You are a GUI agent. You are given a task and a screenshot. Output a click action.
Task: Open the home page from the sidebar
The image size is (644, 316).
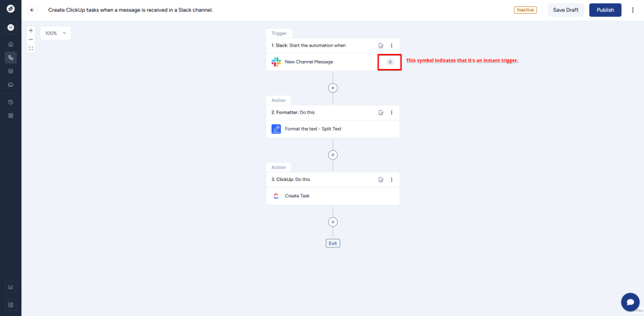point(11,44)
